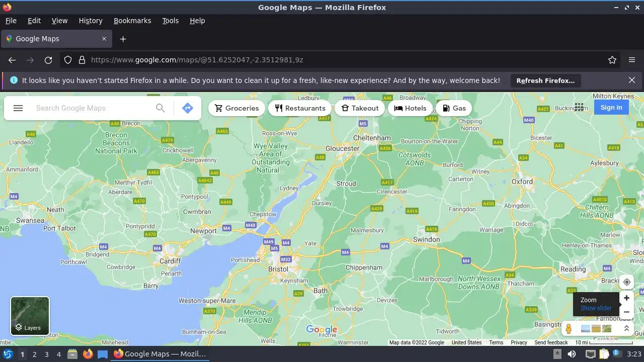Viewport: 644px width, 362px height.
Task: Filter map by Gas
Action: [454, 108]
